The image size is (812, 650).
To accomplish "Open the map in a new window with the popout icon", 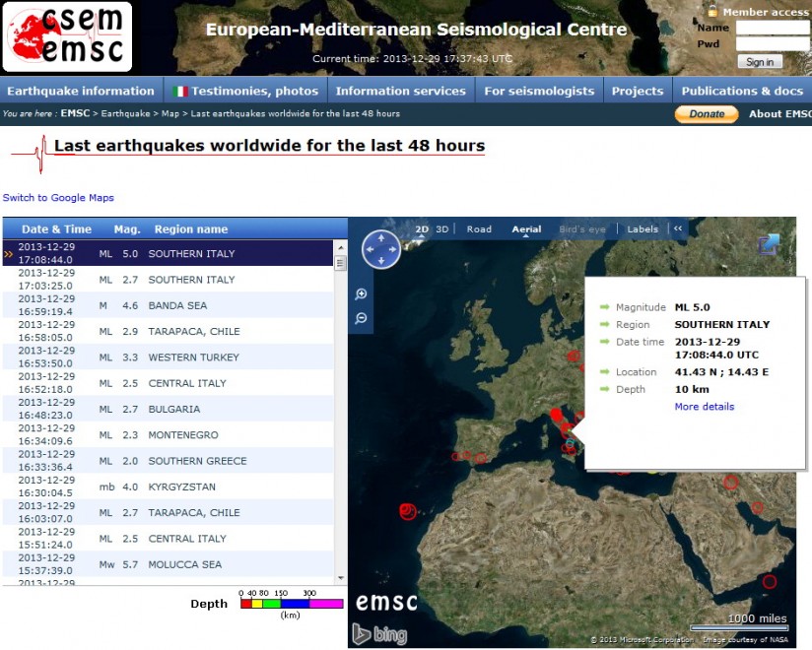I will (x=769, y=244).
